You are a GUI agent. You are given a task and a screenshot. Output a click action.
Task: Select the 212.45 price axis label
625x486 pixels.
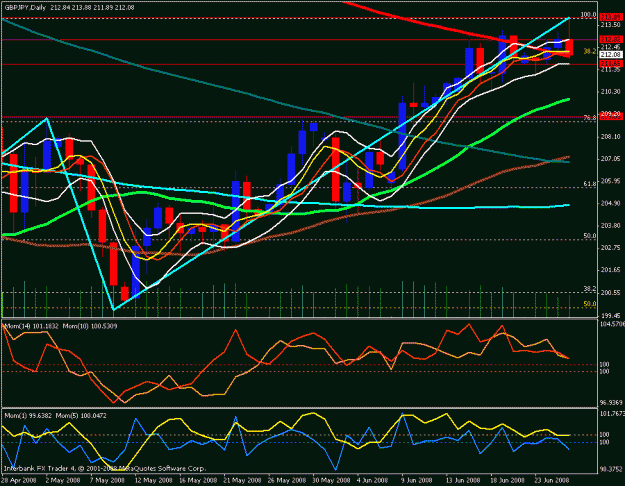click(x=610, y=47)
